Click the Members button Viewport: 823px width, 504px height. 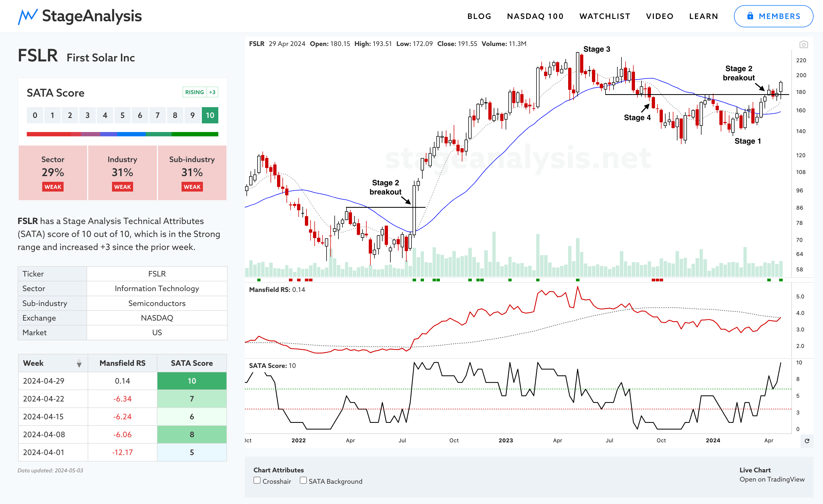coord(773,16)
